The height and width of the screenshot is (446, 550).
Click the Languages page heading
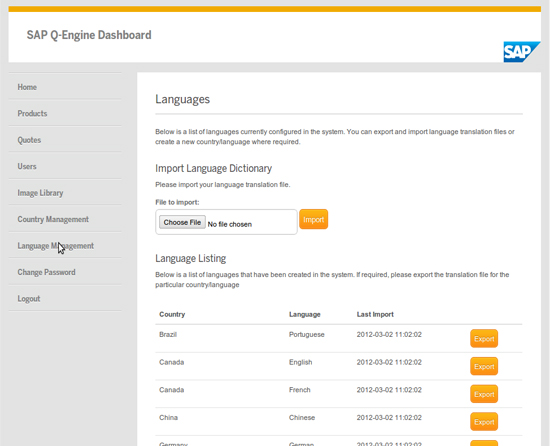[182, 99]
